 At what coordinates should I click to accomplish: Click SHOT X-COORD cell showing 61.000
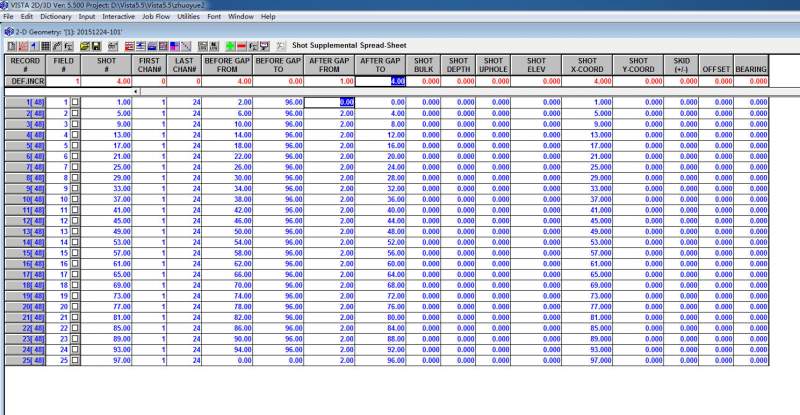[x=587, y=263]
